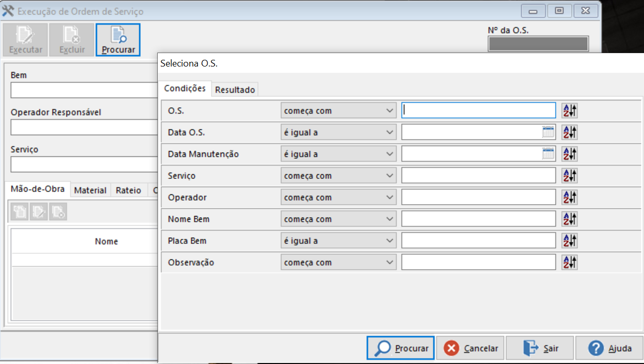The height and width of the screenshot is (364, 644).
Task: Click the edit item icon under Mão-de-Obra
Action: click(39, 211)
